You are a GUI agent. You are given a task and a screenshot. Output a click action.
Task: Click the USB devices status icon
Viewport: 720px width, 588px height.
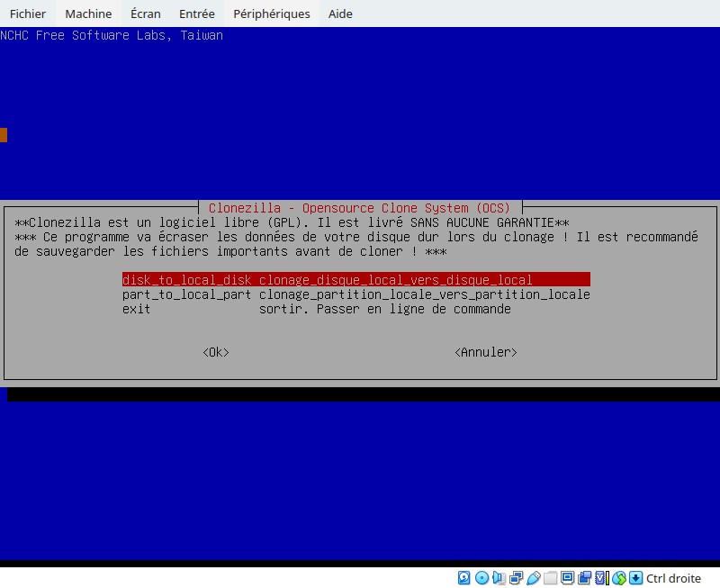coord(533,578)
